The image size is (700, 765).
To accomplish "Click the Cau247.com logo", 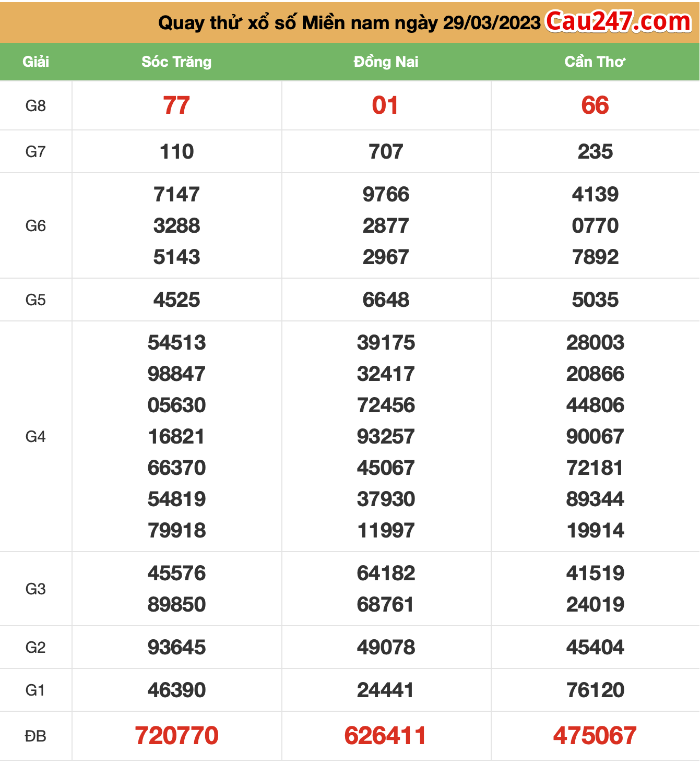I will point(619,21).
